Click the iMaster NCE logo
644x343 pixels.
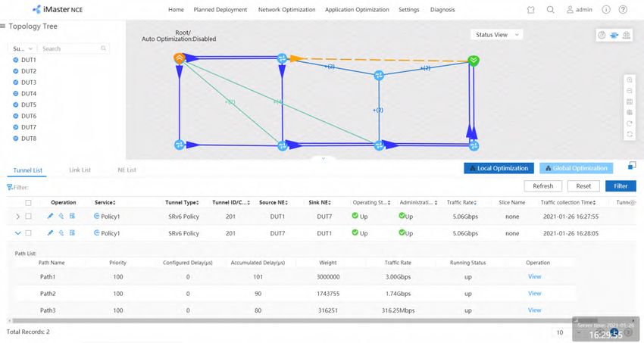click(x=58, y=9)
